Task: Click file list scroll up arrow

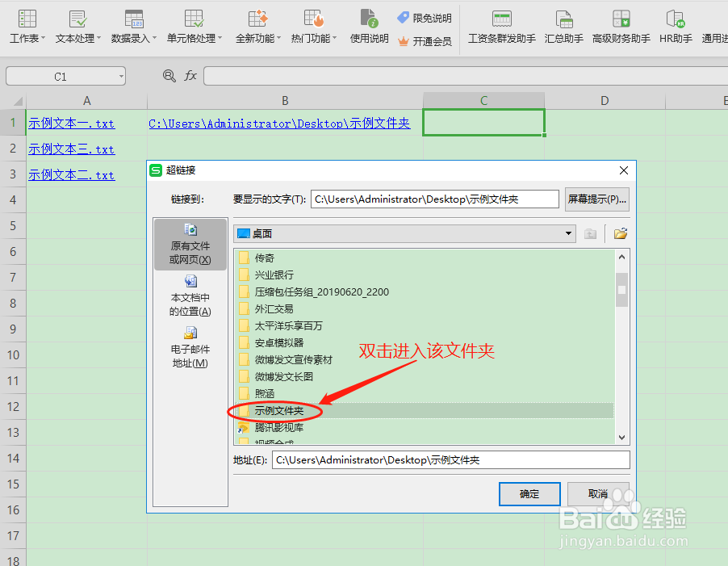Action: coord(621,257)
